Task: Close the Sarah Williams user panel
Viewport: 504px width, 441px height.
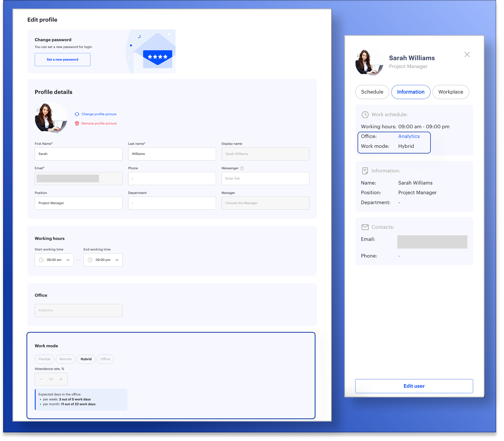Action: coord(467,55)
